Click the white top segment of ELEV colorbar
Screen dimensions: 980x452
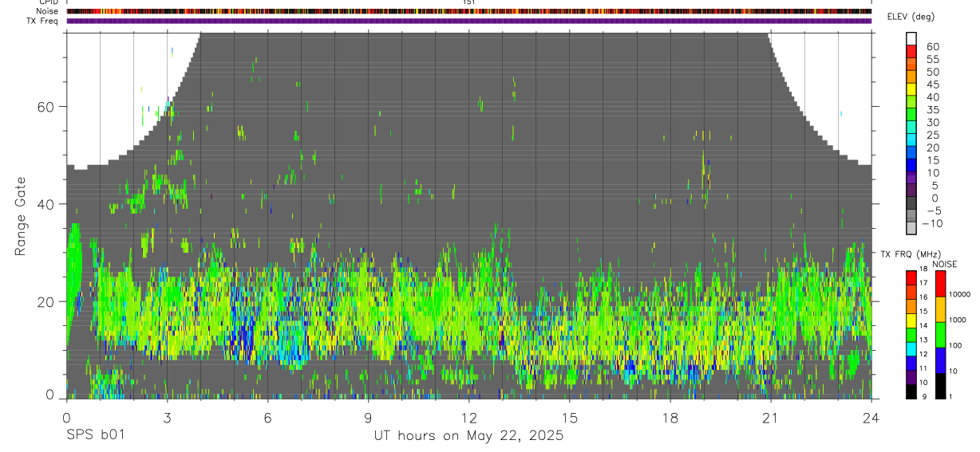[911, 39]
